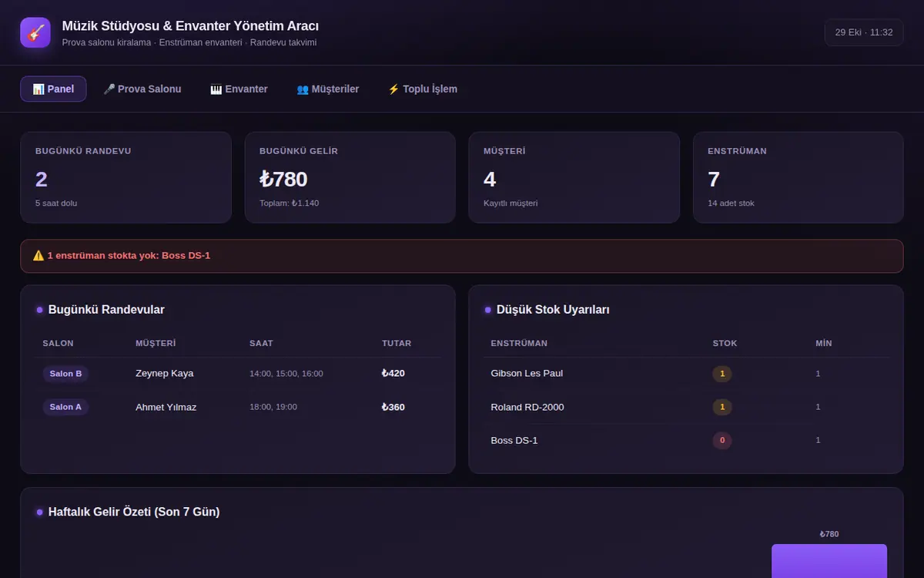Select Gibson Les Paul in low stock list
Viewport: 924px width, 578px height.
[x=527, y=374]
